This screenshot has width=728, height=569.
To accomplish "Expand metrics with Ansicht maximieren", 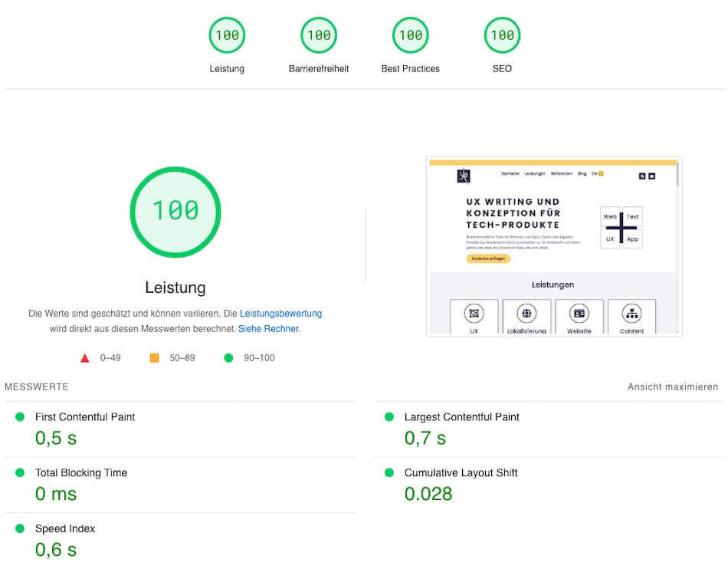I will pos(673,386).
